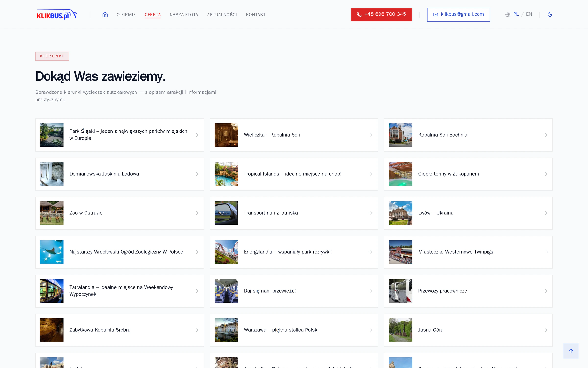Open Ciepłe termy w Zakopanem link

(x=468, y=174)
